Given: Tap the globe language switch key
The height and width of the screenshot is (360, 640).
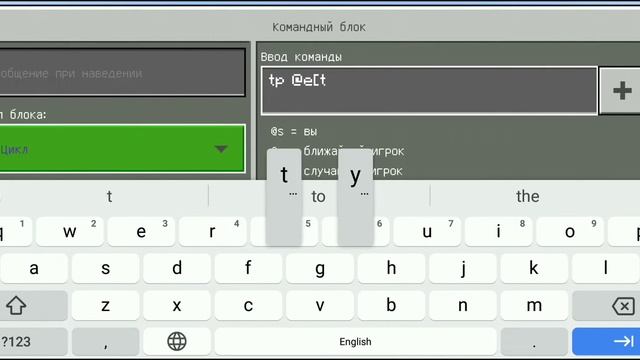Looking at the screenshot, I should pyautogui.click(x=177, y=341).
